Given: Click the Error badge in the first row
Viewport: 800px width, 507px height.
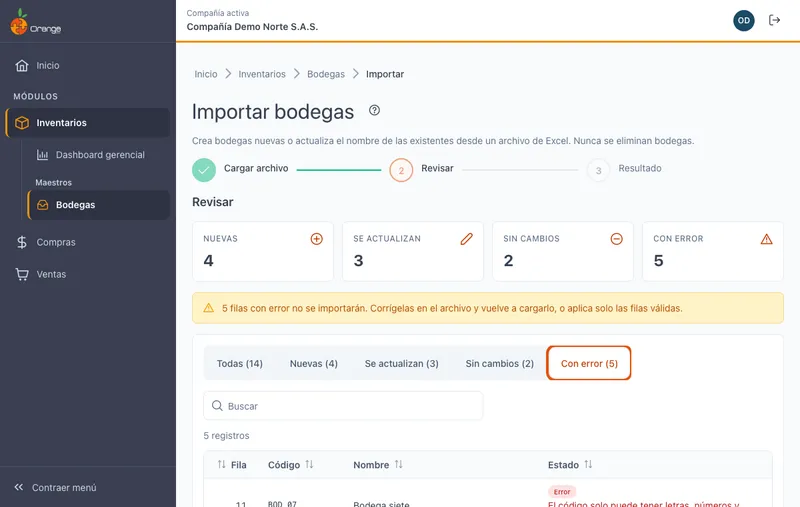Looking at the screenshot, I should [562, 492].
